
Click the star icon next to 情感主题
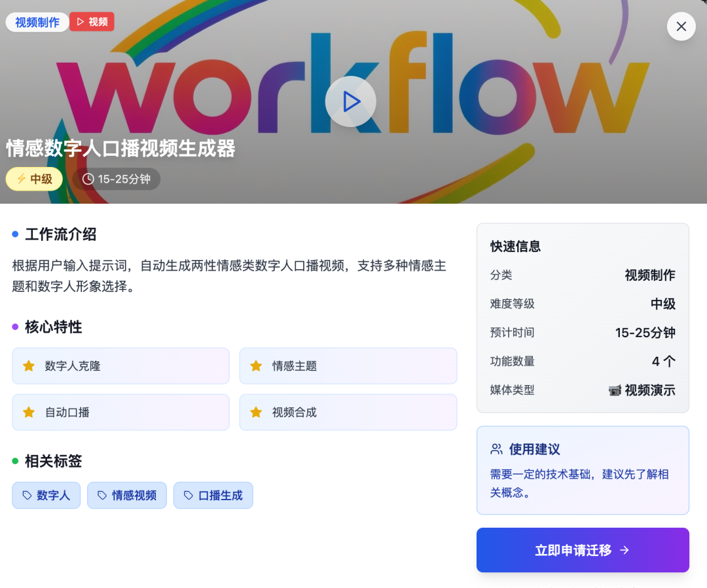coord(256,365)
